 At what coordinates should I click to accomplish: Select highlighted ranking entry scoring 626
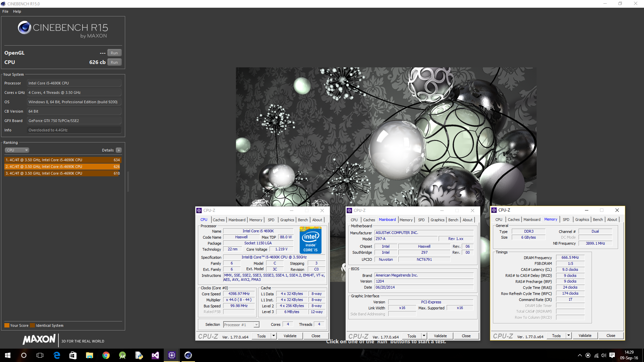[63, 167]
